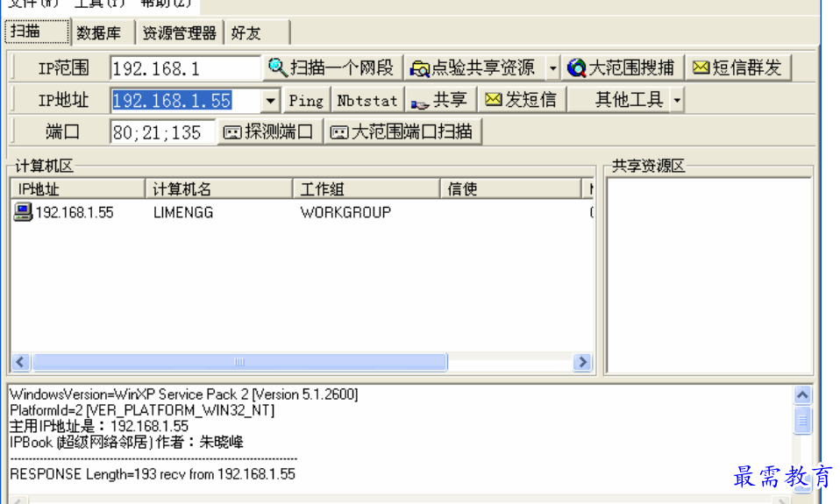Open the 工具 menu

coord(100,3)
